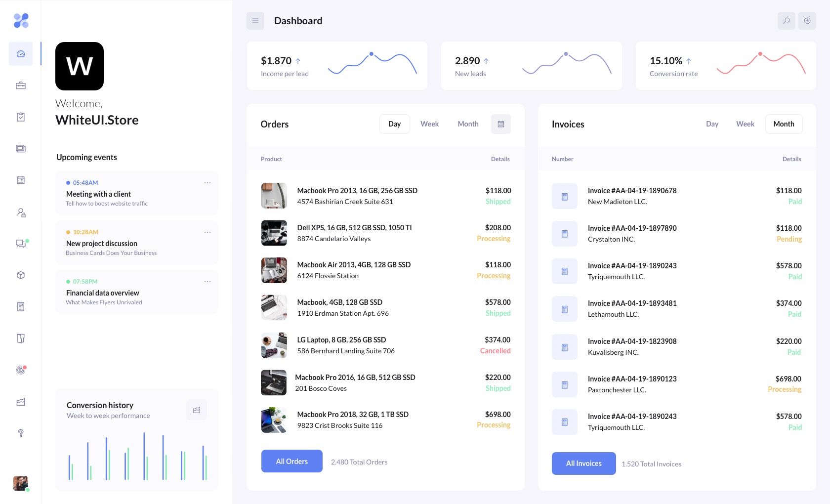Click the Pending status for Crystalton INC

point(789,239)
